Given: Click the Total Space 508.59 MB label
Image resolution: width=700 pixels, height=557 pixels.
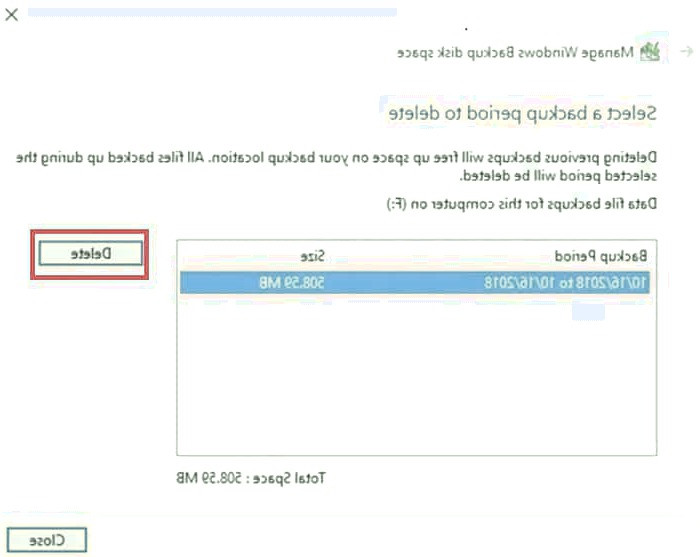Looking at the screenshot, I should (x=251, y=478).
